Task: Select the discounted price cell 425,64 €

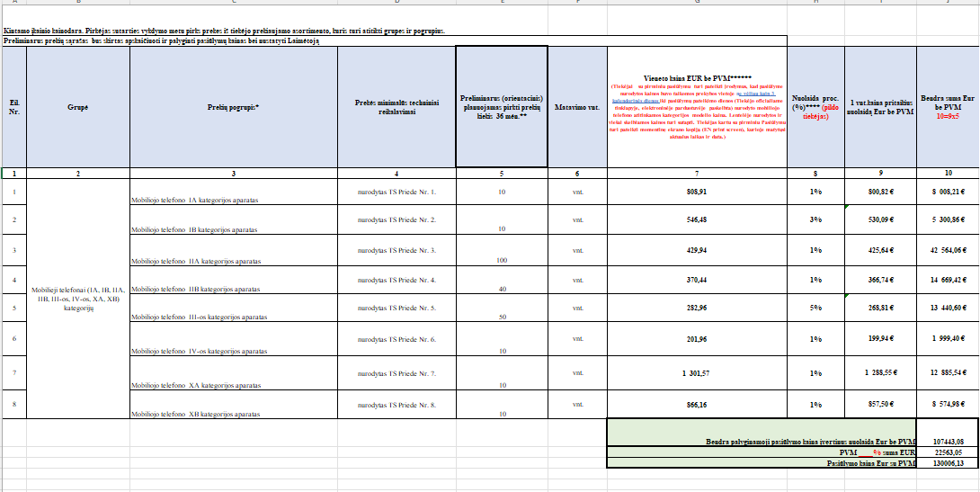Action: point(880,249)
